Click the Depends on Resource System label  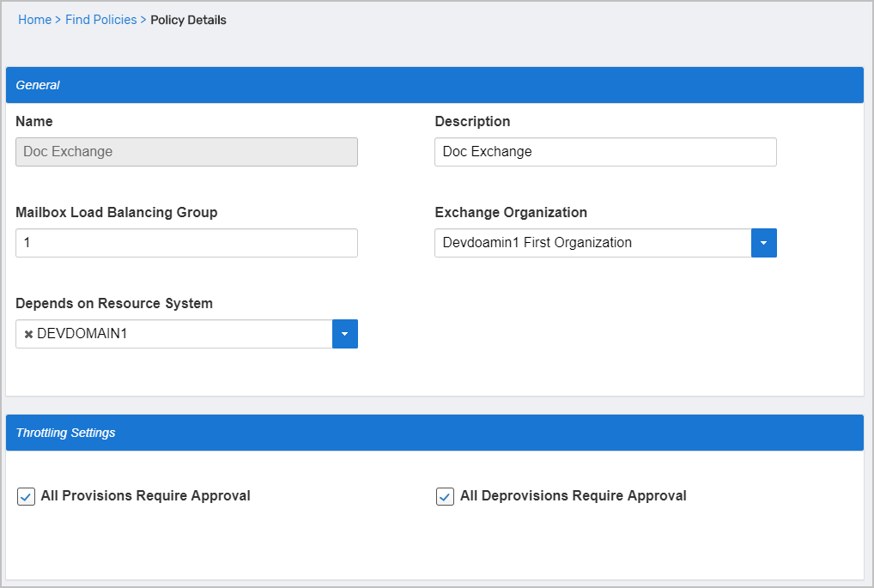[114, 303]
